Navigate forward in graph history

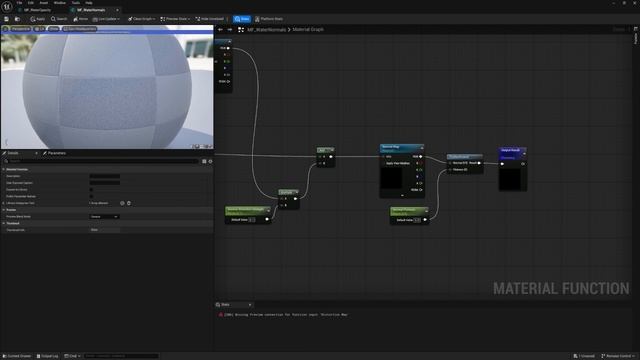pos(230,29)
